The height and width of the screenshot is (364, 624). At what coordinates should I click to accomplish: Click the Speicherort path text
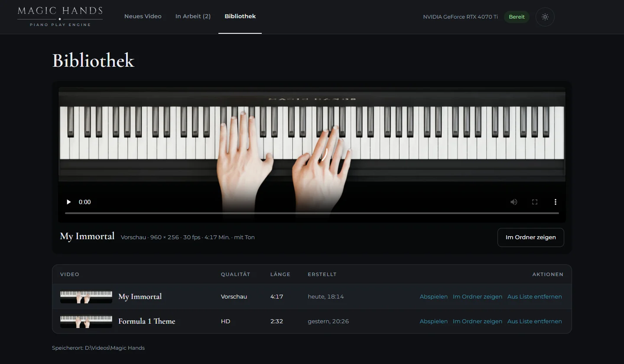click(98, 348)
